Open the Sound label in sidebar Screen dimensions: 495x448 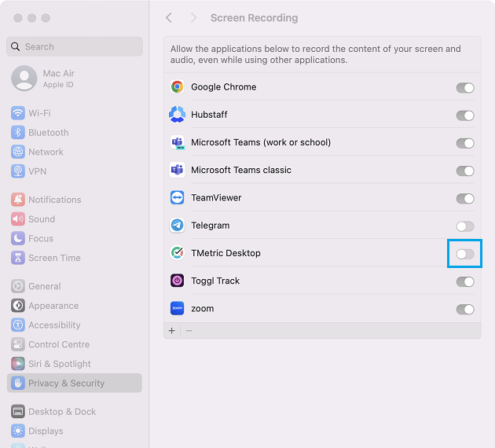point(42,219)
